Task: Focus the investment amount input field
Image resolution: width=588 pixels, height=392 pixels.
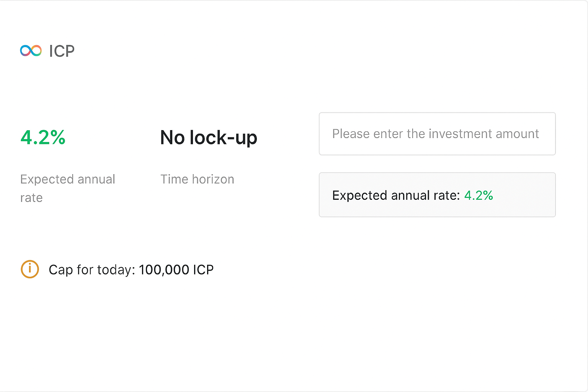Action: 437,134
